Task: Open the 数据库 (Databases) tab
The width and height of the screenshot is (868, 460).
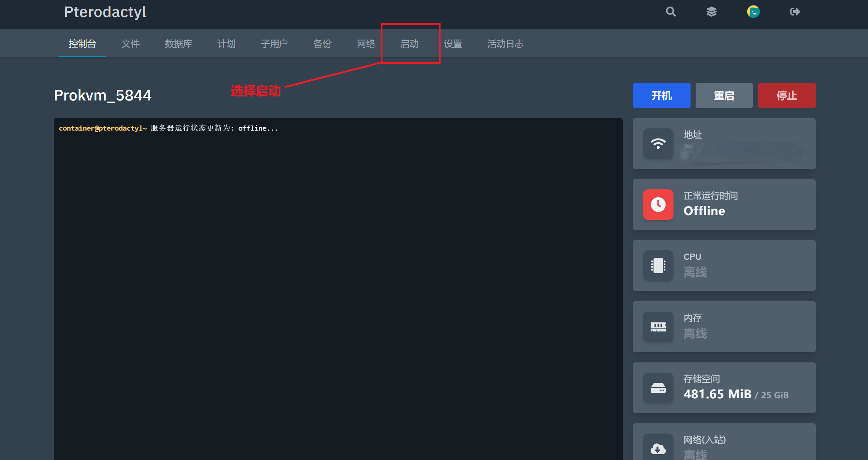Action: pos(178,44)
